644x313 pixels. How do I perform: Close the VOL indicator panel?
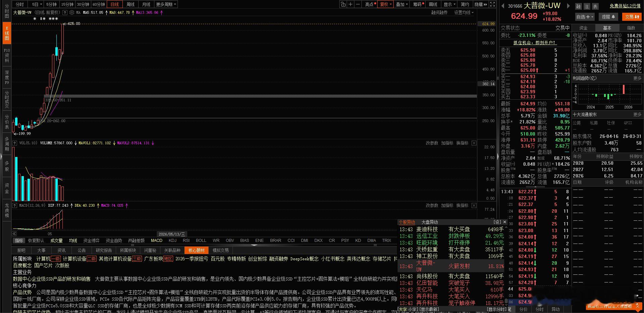tap(474, 143)
